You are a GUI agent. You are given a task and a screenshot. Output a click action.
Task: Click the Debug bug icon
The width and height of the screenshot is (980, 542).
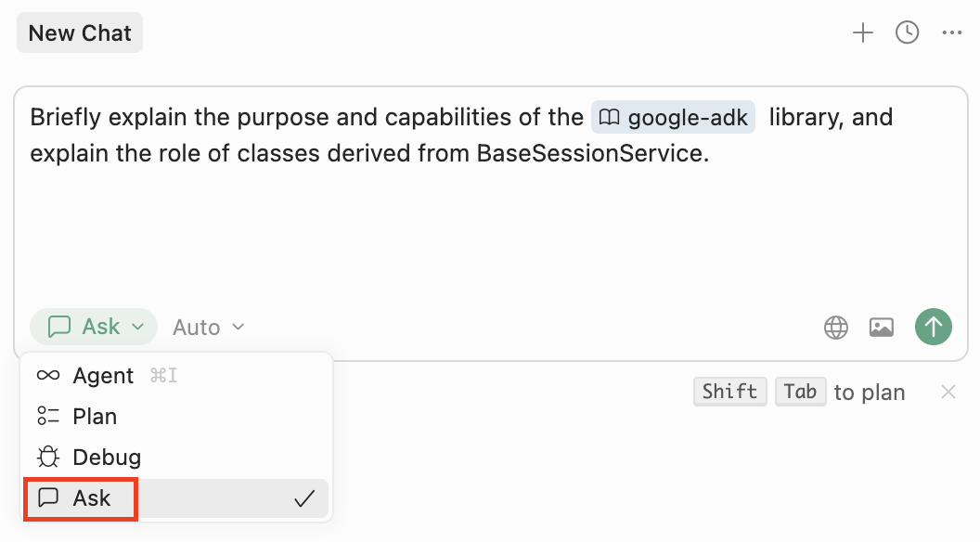tap(48, 457)
